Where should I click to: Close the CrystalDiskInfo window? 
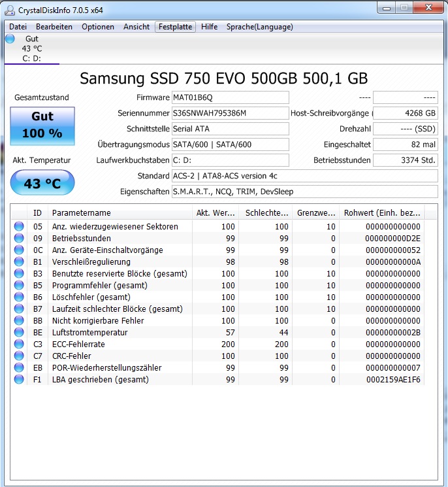click(x=428, y=8)
